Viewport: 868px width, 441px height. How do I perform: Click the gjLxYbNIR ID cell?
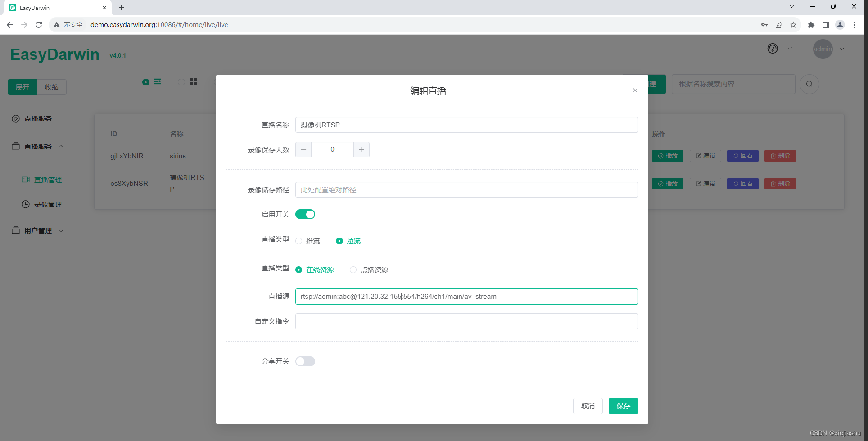tap(127, 156)
